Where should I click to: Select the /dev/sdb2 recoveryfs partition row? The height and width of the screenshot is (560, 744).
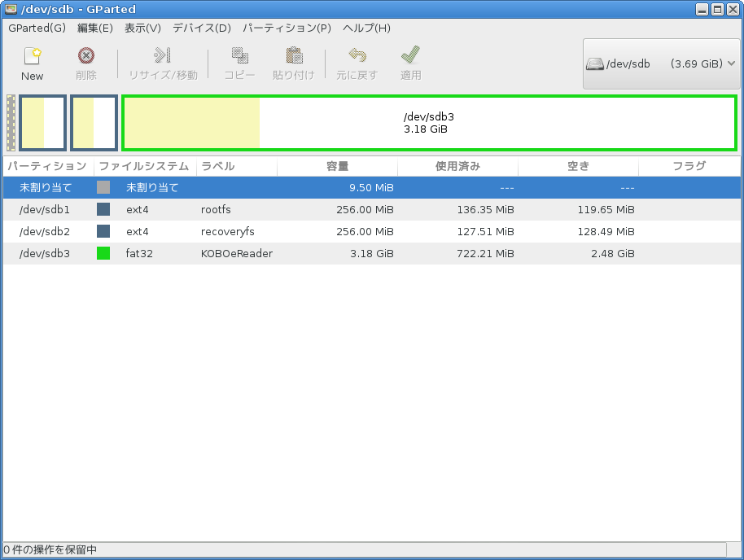pos(326,231)
